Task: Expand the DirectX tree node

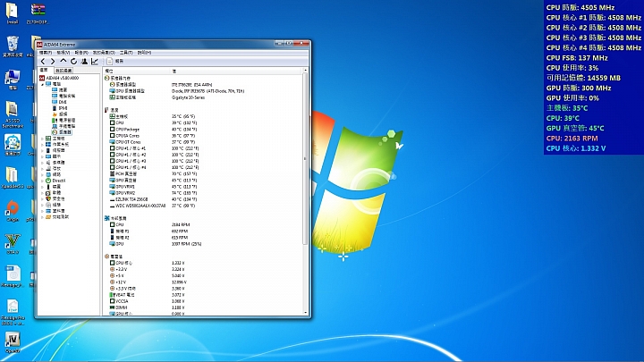Action: coord(42,181)
